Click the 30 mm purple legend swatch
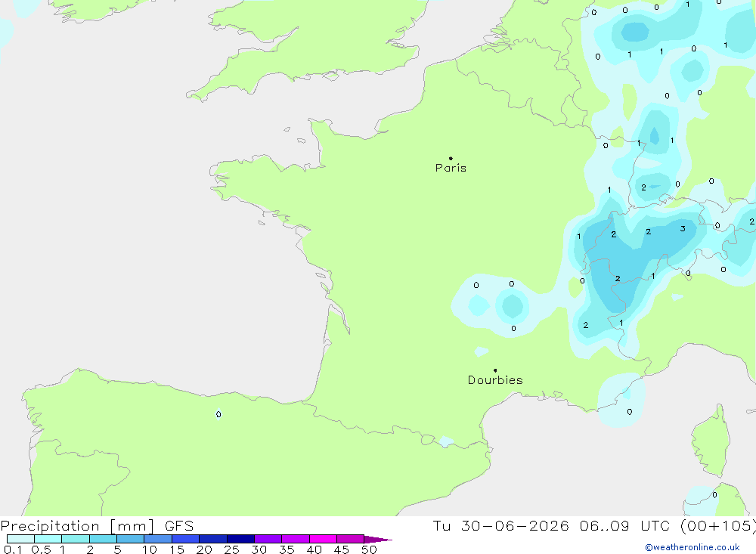Image resolution: width=756 pixels, height=554 pixels. click(268, 539)
